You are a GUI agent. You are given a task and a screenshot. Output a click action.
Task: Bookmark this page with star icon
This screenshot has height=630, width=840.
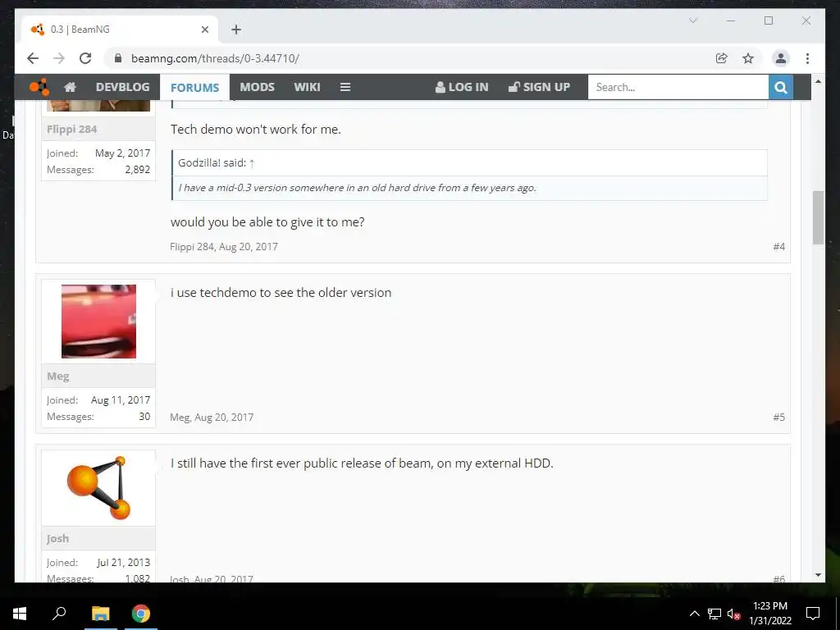748,58
